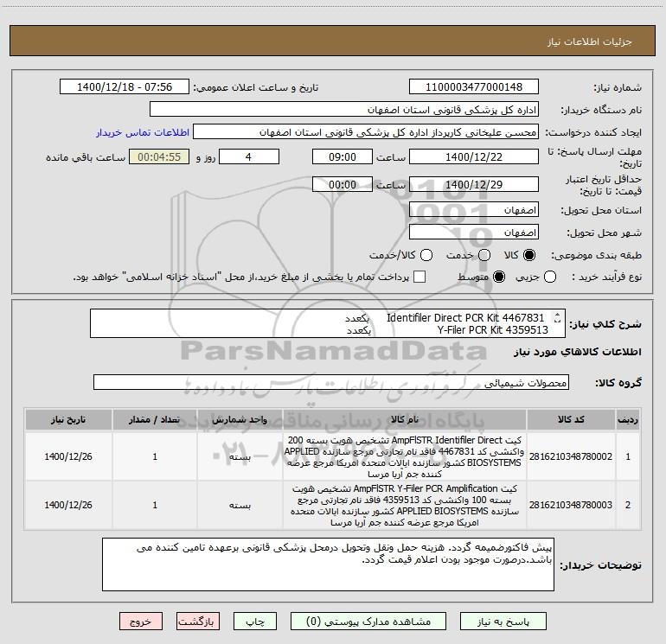Screen dimensions: 666x644
Task: Click the quantity cell in row 2
Action: click(x=155, y=505)
